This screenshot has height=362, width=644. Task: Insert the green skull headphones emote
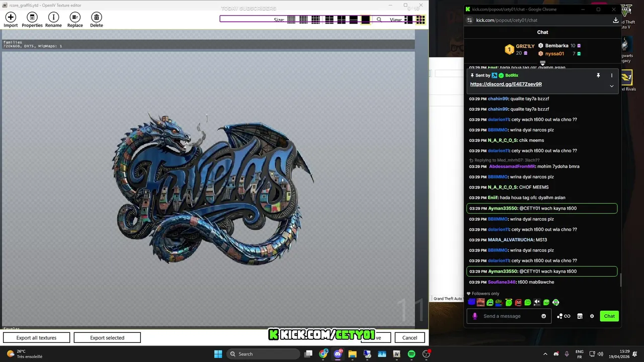[555, 302]
